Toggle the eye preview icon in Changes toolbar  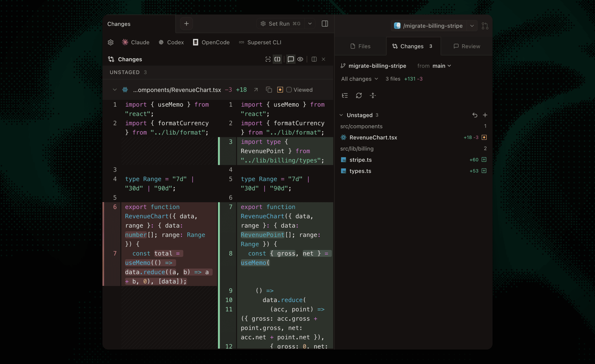[x=300, y=59]
